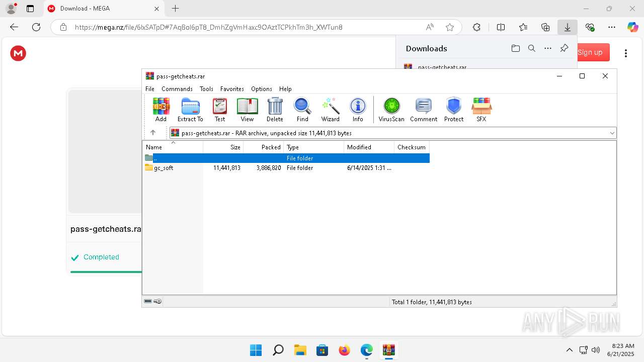
Task: Select the gc_soft folder row
Action: click(287, 168)
